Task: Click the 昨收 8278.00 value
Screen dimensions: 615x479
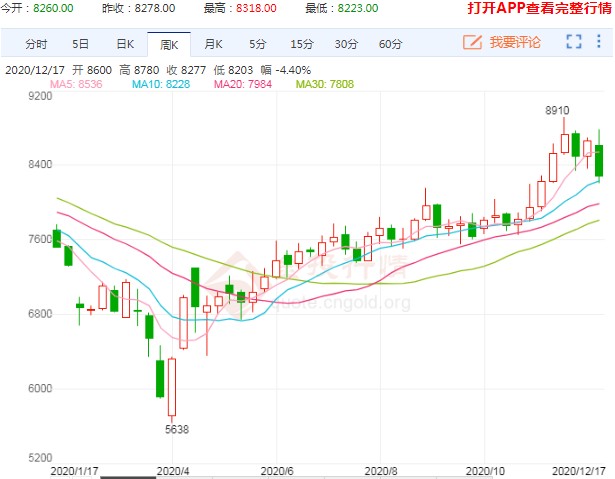Action: click(155, 8)
